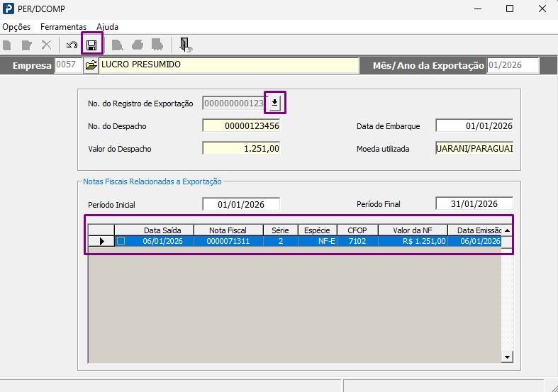Click the delete X toolbar icon
The image size is (558, 392).
(x=46, y=45)
